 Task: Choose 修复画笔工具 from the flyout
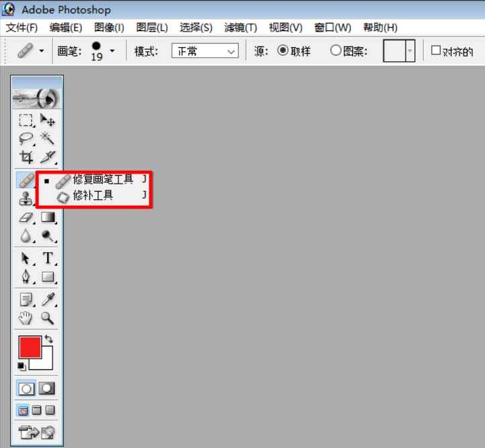click(94, 180)
